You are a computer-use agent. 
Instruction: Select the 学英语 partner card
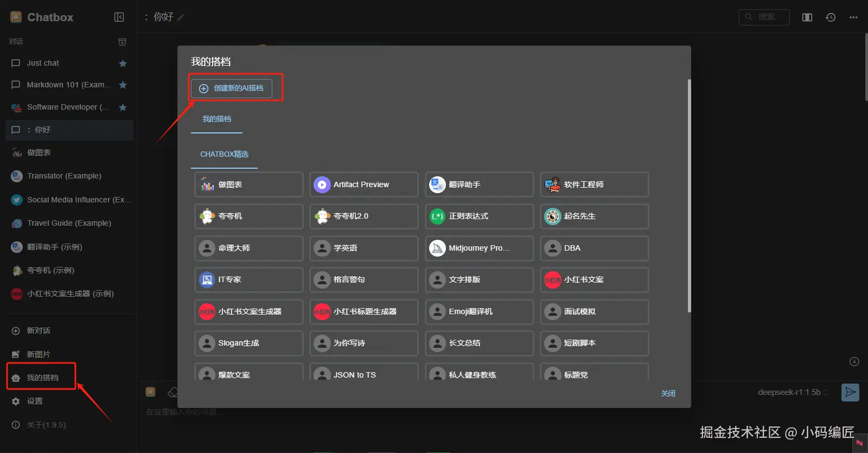click(363, 248)
